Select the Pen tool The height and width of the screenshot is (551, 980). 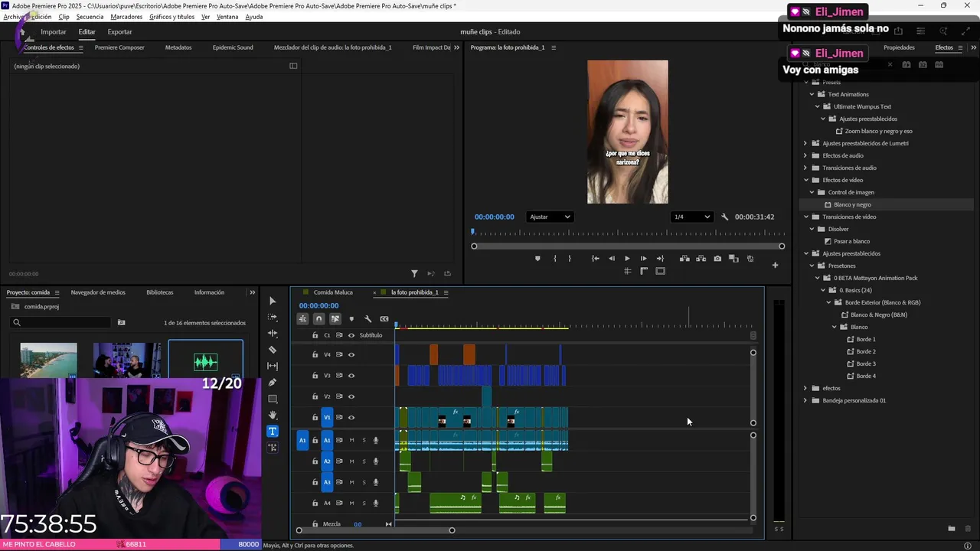coord(273,383)
